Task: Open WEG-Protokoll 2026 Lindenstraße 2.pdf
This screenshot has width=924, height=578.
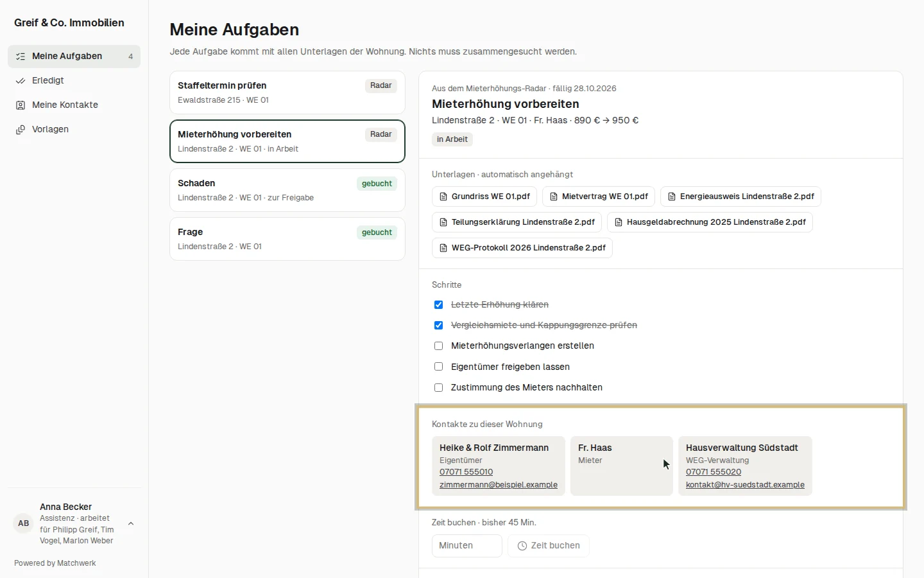Action: pyautogui.click(x=522, y=248)
